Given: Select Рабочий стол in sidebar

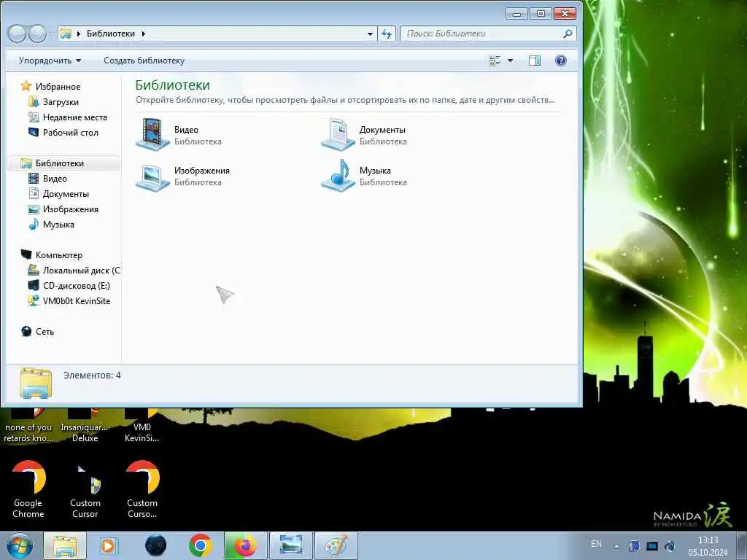Looking at the screenshot, I should tap(63, 133).
